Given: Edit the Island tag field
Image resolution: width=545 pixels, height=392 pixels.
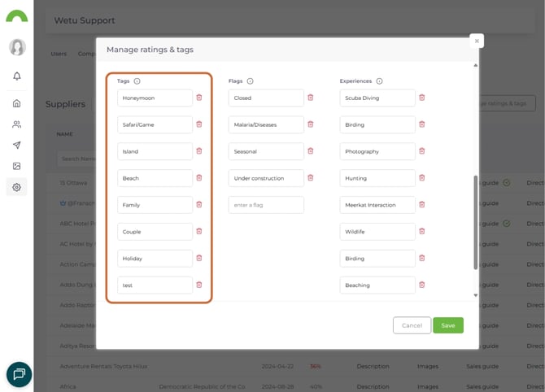Looking at the screenshot, I should 155,151.
